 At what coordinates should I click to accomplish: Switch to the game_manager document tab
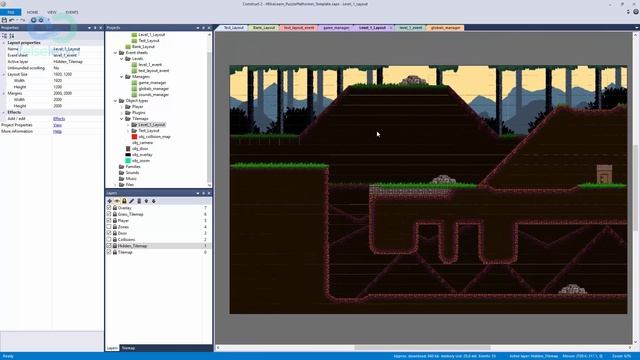click(336, 28)
